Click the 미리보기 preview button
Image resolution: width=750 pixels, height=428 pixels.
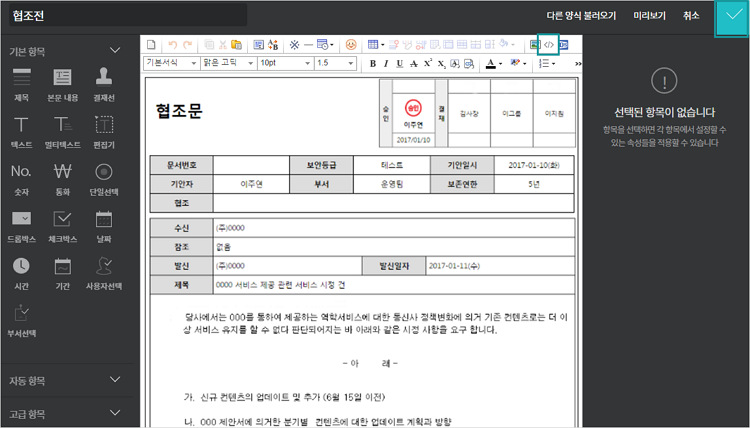point(649,16)
